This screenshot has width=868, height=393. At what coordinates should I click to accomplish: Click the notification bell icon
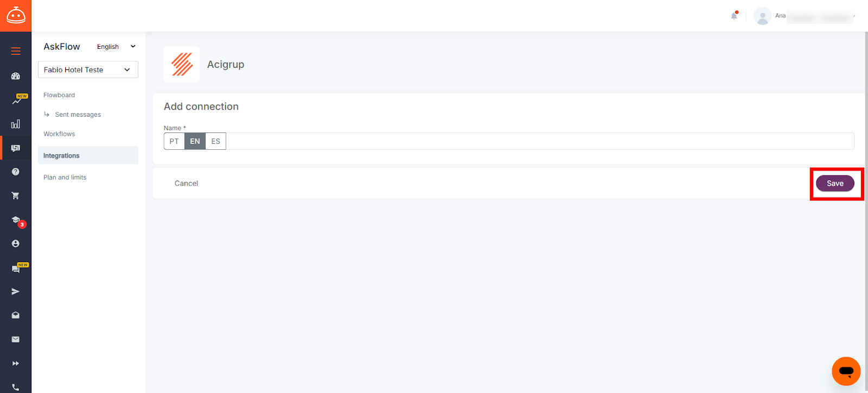734,16
